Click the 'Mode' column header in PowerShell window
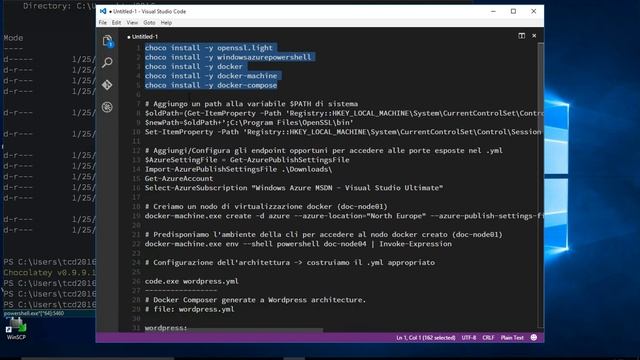 pyautogui.click(x=13, y=38)
